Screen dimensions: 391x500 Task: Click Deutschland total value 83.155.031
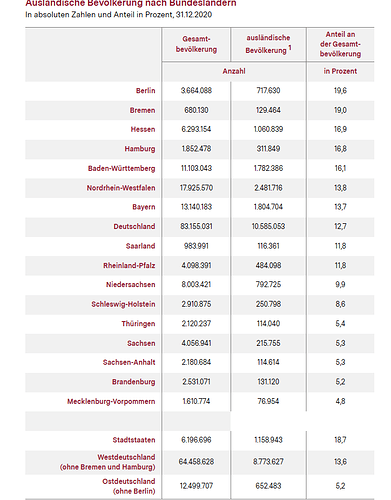[x=196, y=226]
